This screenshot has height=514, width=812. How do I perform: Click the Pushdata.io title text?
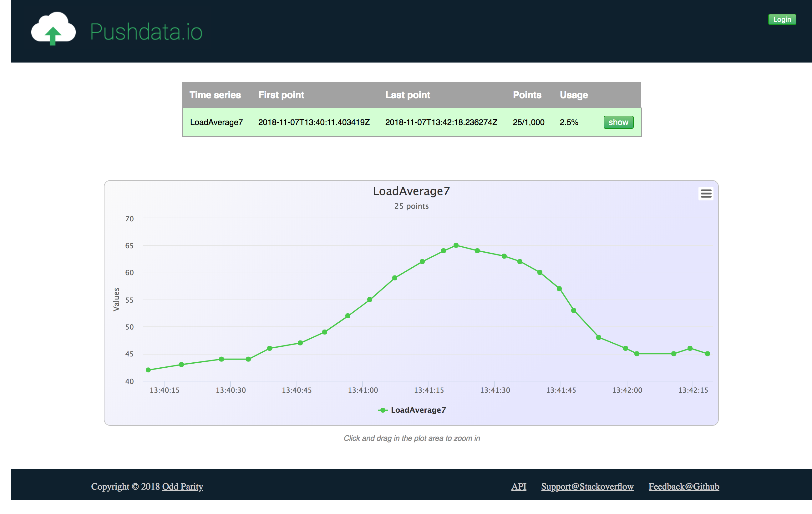click(146, 32)
